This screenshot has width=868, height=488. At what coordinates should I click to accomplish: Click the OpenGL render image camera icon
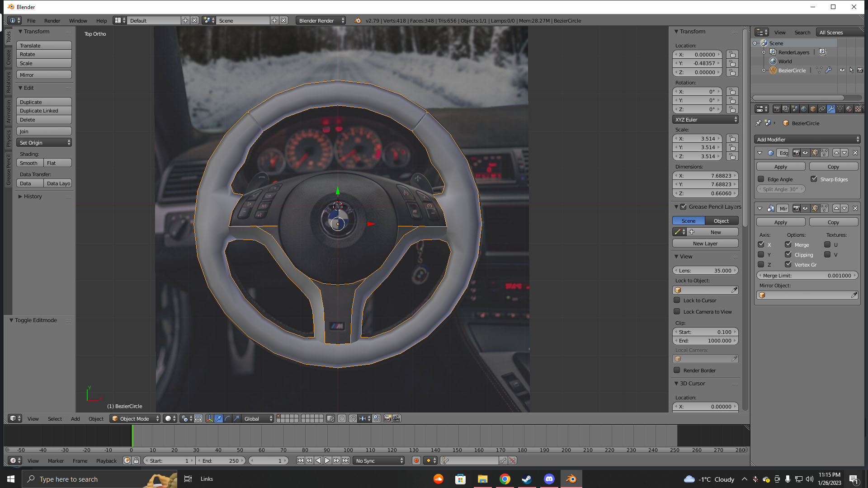point(387,419)
